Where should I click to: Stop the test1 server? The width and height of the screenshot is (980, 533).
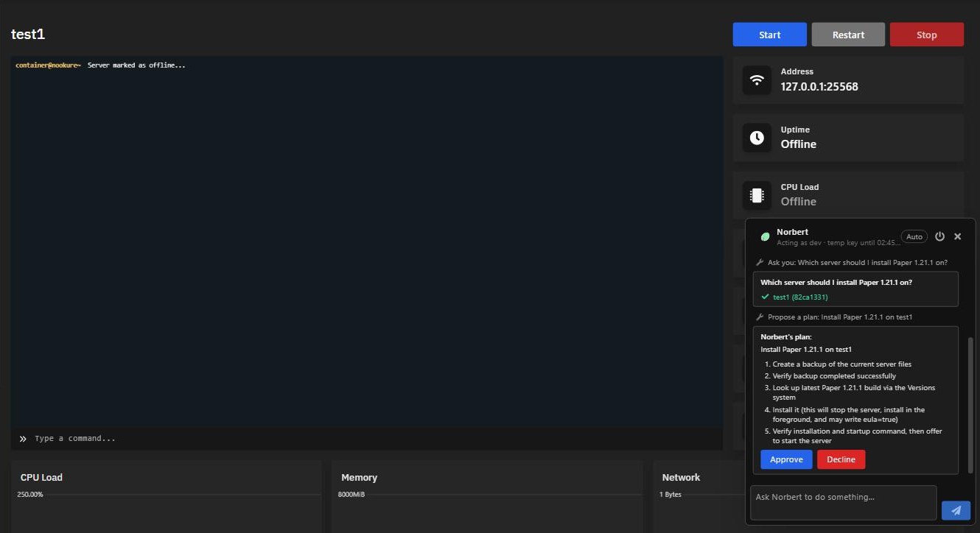(x=927, y=35)
